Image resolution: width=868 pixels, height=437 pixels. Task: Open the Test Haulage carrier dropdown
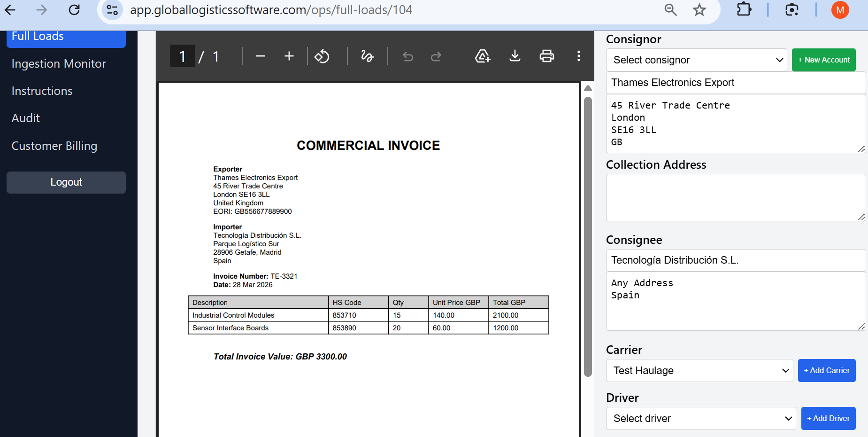[699, 371]
